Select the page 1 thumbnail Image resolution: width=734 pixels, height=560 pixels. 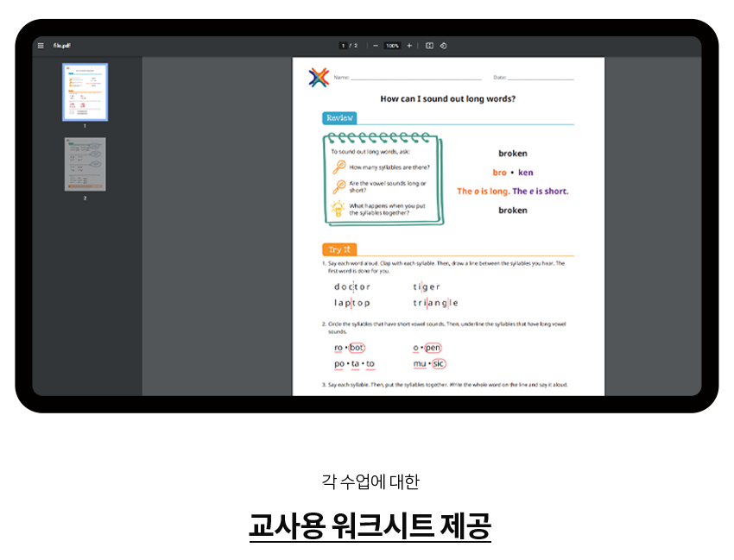coord(85,92)
